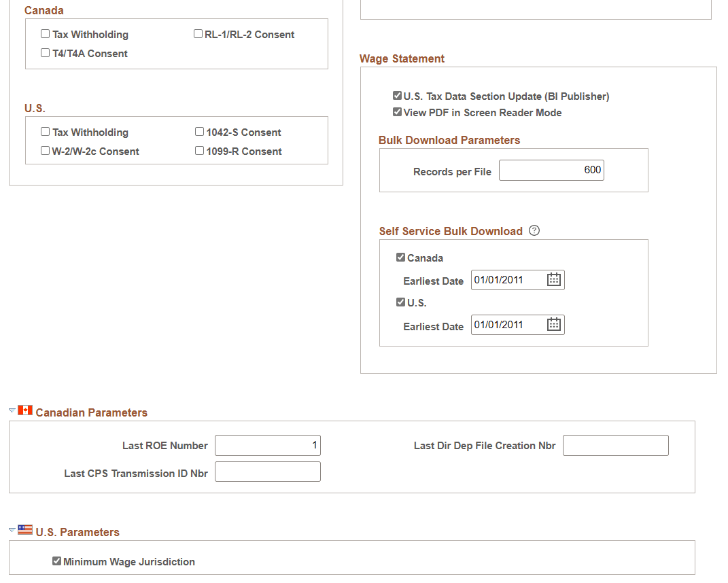Click the U.S. flag icon

(x=25, y=529)
